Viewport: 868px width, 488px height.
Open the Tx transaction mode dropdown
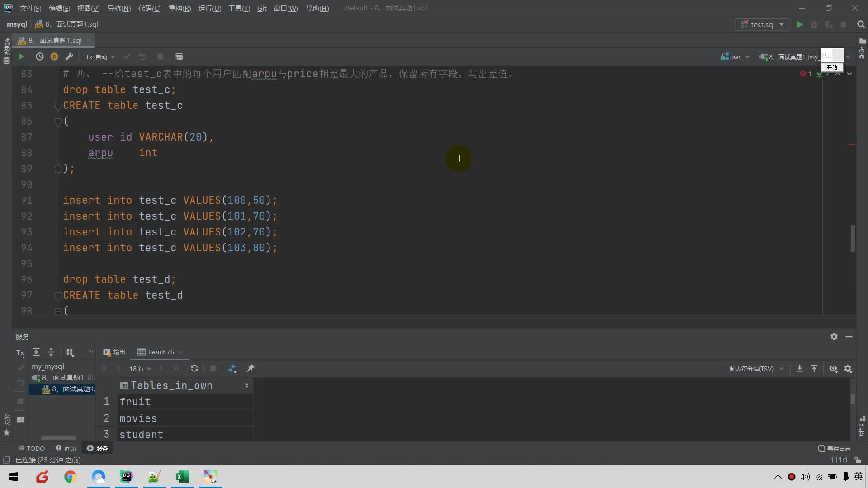[100, 57]
